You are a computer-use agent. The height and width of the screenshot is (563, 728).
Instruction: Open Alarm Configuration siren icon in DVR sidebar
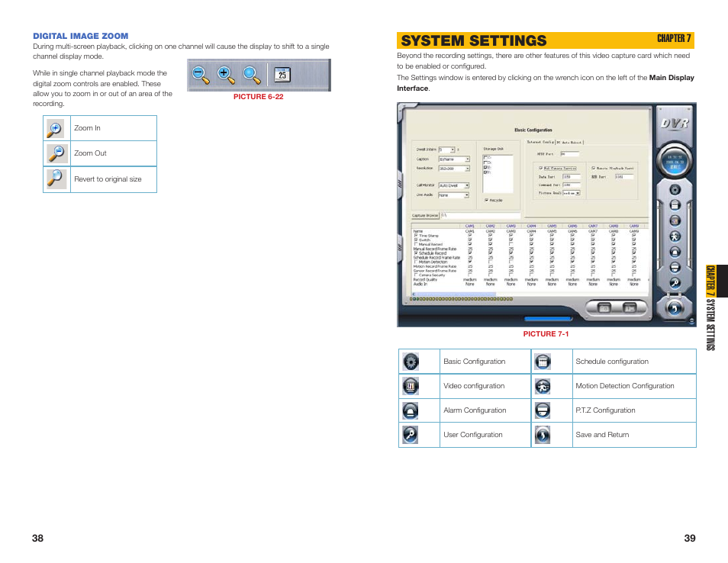pyautogui.click(x=675, y=252)
